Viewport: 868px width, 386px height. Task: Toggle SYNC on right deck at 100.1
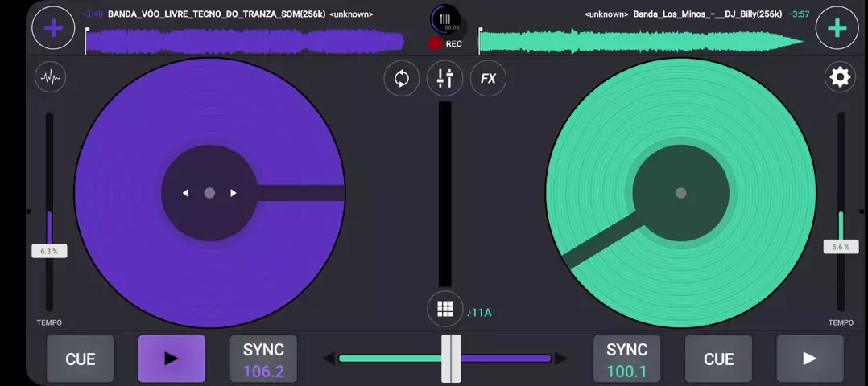(626, 359)
